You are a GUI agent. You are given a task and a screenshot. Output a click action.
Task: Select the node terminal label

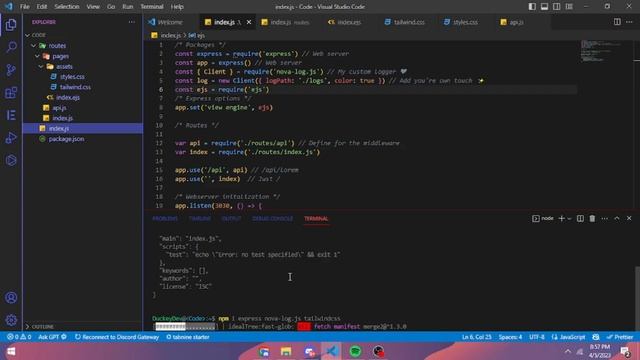click(543, 218)
